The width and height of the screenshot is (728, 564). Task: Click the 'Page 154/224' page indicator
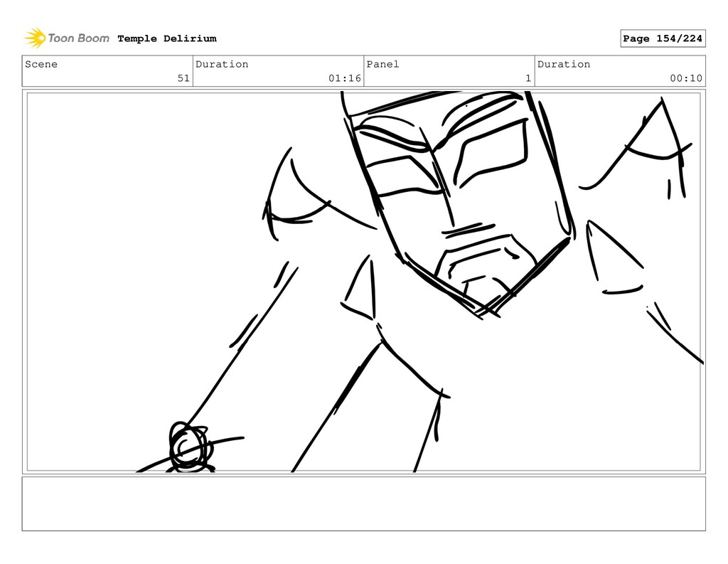click(663, 38)
